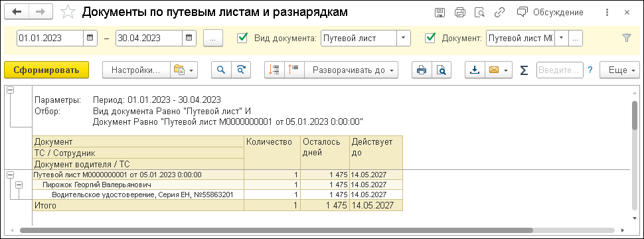644x239 pixels.
Task: Select row Пирожок Георгий Валерьянович
Action: pyautogui.click(x=138, y=185)
